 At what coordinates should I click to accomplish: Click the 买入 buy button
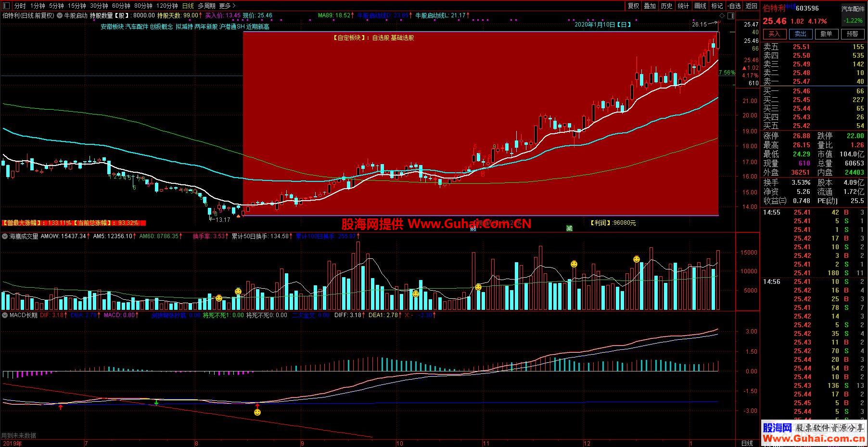click(x=774, y=34)
